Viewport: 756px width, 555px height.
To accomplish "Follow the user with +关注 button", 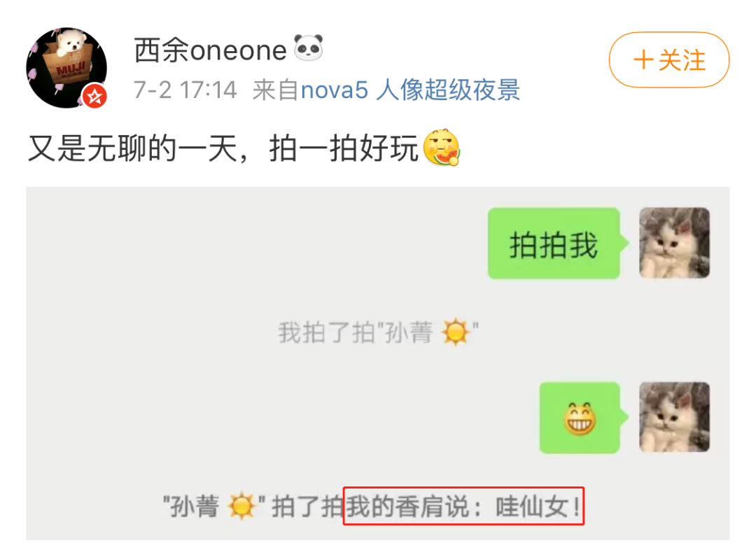I will click(669, 59).
